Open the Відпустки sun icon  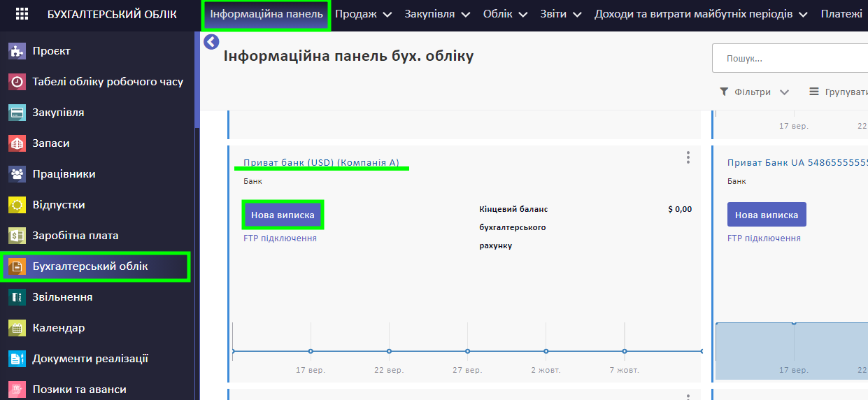[17, 205]
